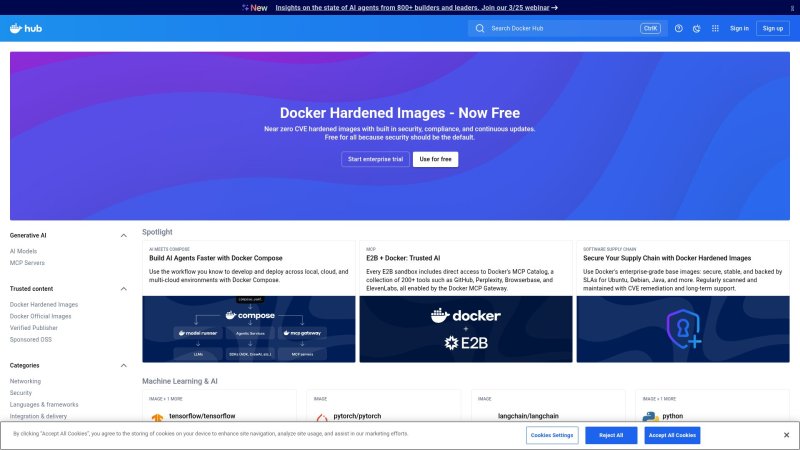Screen dimensions: 800x450
Task: Open Cookies Settings
Action: click(552, 435)
